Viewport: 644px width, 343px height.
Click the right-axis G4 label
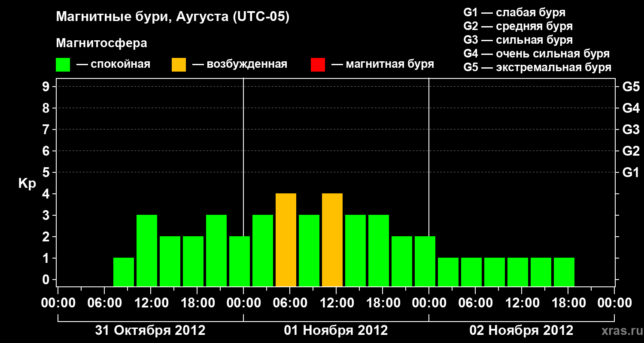[x=631, y=108]
